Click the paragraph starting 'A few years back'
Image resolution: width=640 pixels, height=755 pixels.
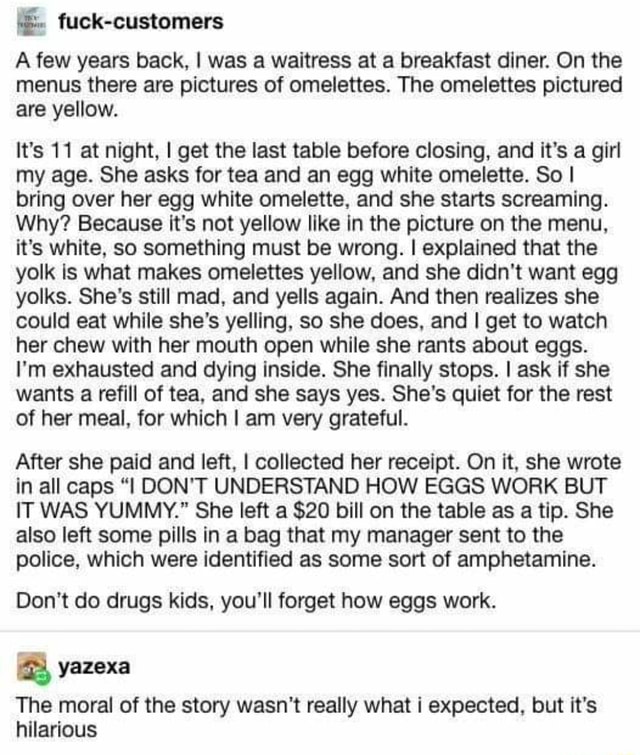319,85
